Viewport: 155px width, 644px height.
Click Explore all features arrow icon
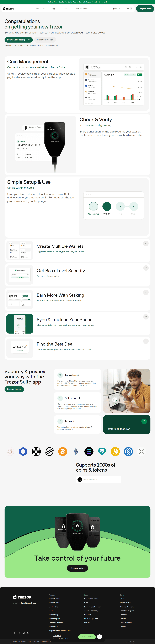144,421
